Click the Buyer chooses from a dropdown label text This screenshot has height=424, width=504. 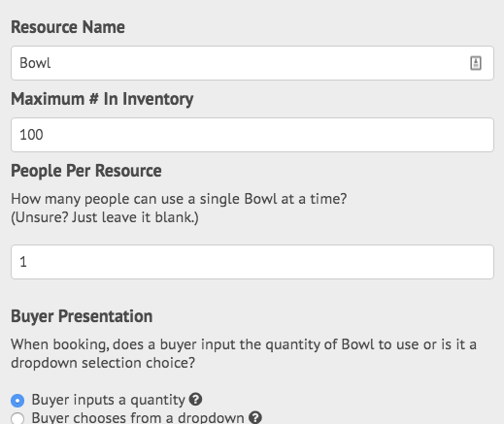[138, 417]
